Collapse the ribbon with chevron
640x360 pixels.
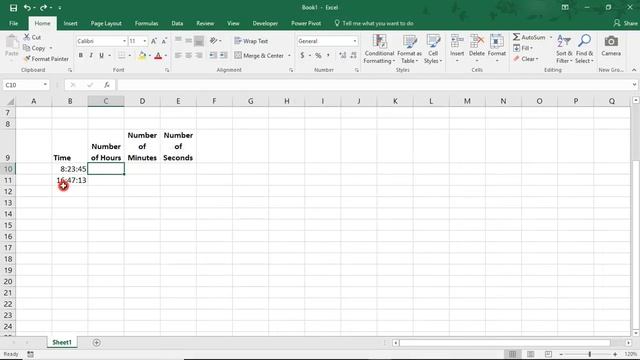[634, 70]
